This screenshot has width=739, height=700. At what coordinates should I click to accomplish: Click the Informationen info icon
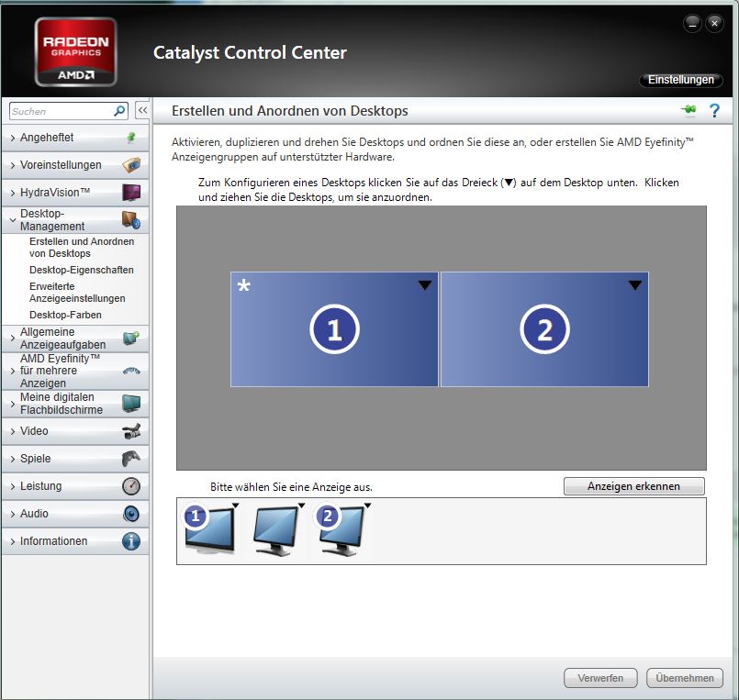(x=131, y=541)
